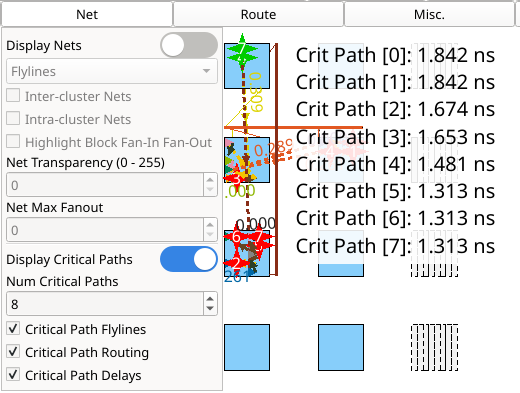Increment Num Critical Paths value

[x=210, y=299]
